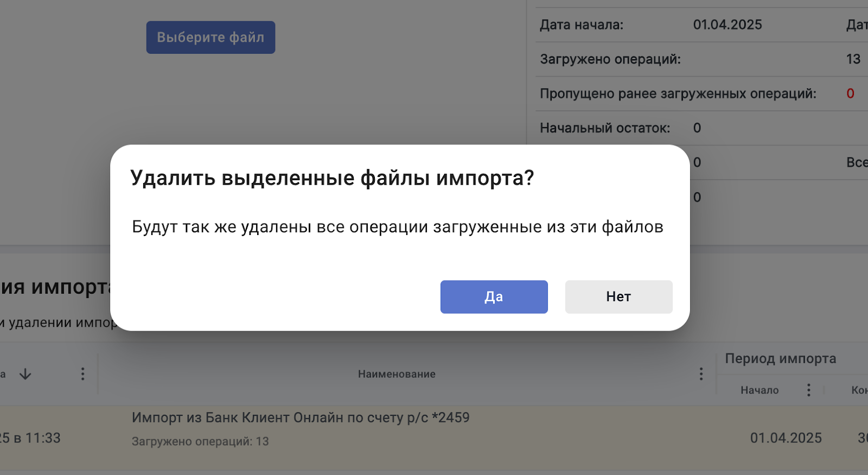This screenshot has height=475, width=868.
Task: Select the Импорт из Банк Клиент Онлайн row
Action: coord(301,417)
